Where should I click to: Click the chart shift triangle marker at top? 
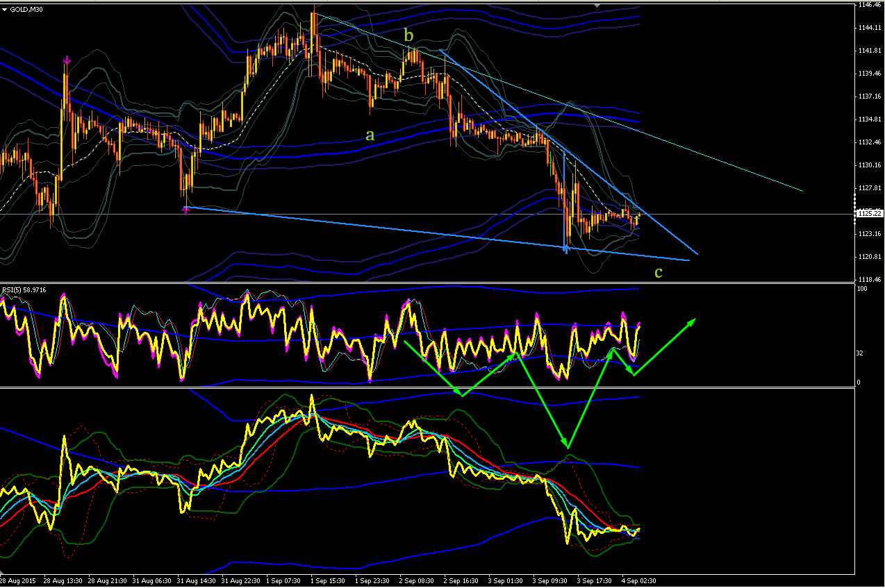coord(595,4)
